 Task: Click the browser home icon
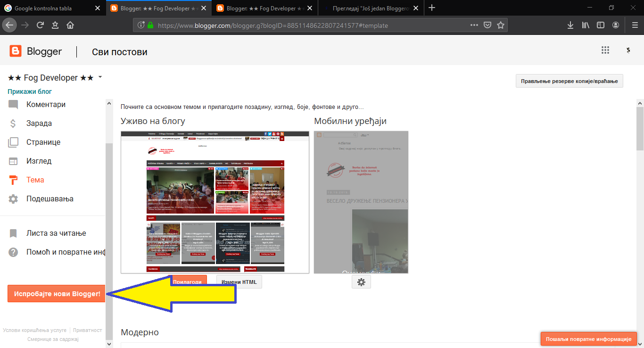(x=70, y=25)
